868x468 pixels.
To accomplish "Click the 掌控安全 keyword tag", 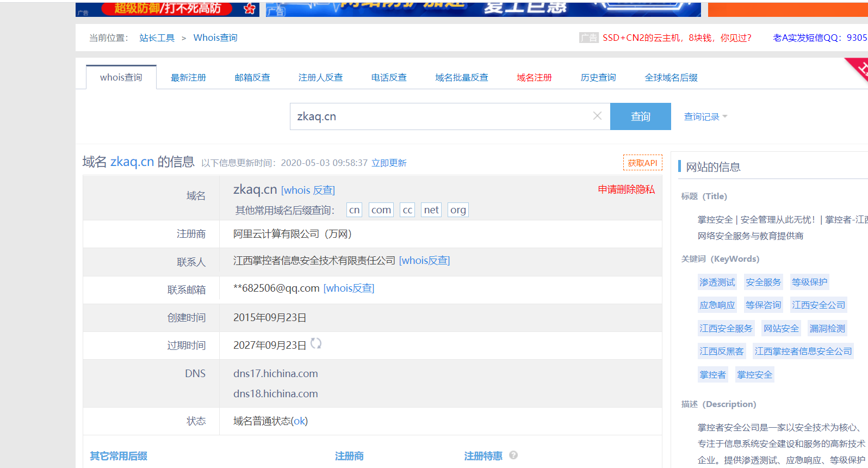I will pos(754,374).
